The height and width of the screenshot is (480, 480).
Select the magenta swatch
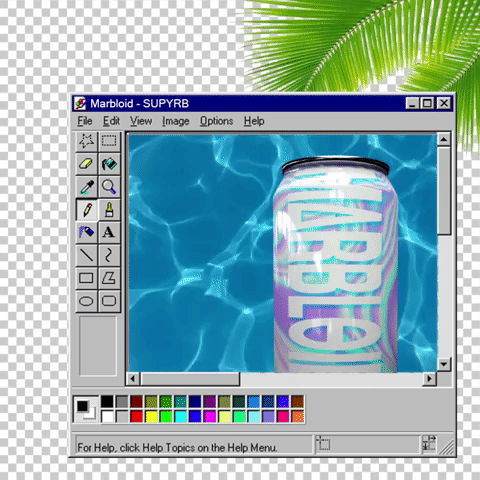click(210, 416)
